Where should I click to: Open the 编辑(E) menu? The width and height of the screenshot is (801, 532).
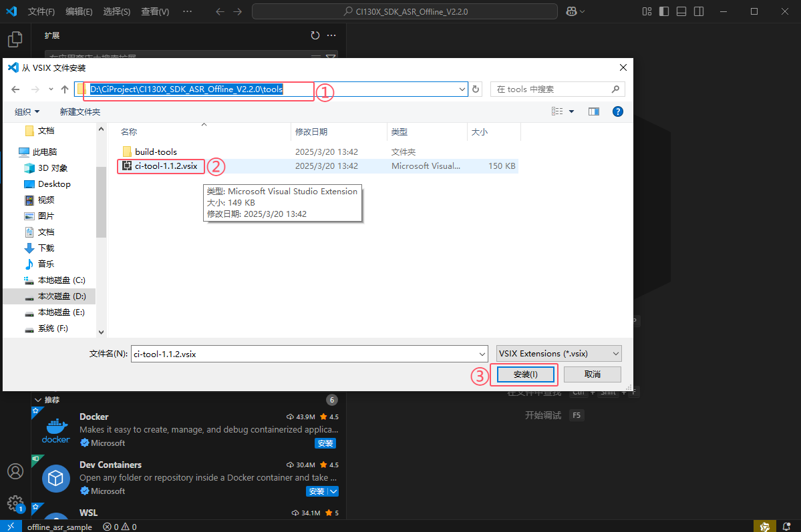79,11
